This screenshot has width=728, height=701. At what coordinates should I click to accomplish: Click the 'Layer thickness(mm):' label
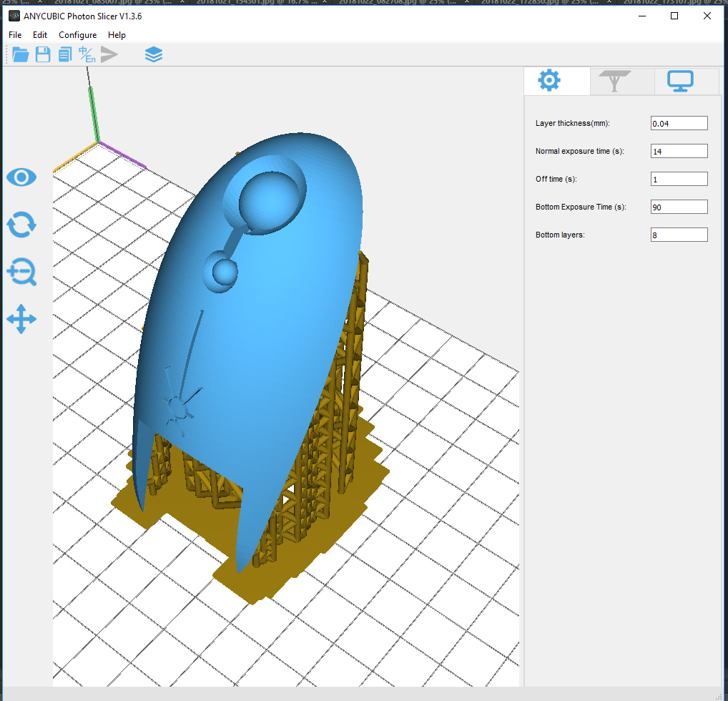pyautogui.click(x=573, y=123)
